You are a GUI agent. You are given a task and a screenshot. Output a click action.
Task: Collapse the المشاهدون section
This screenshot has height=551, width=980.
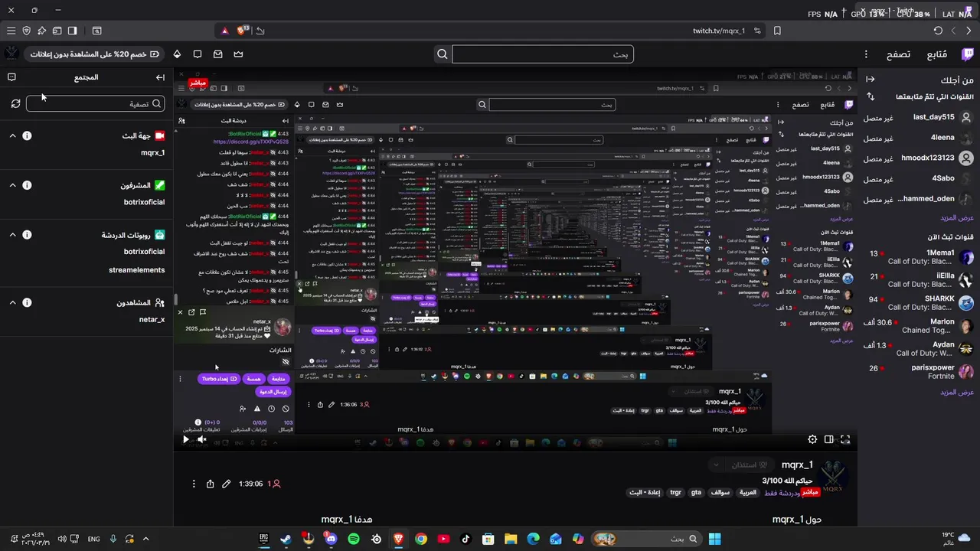point(12,302)
